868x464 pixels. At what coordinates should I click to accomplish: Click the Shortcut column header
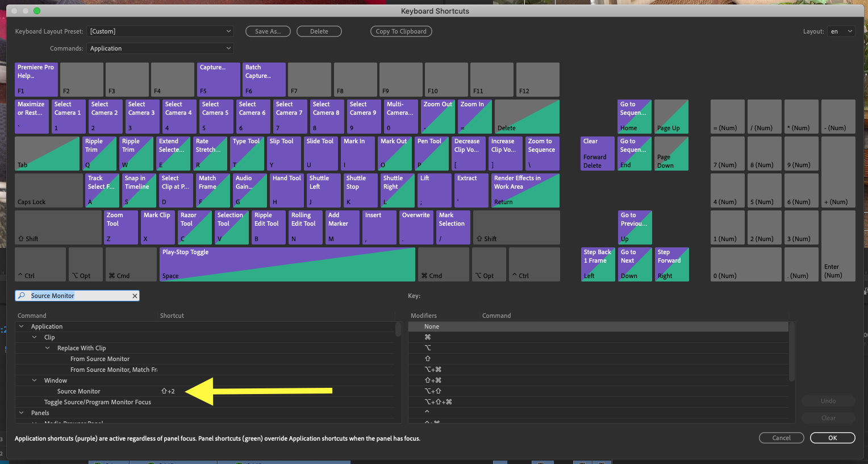coord(172,316)
